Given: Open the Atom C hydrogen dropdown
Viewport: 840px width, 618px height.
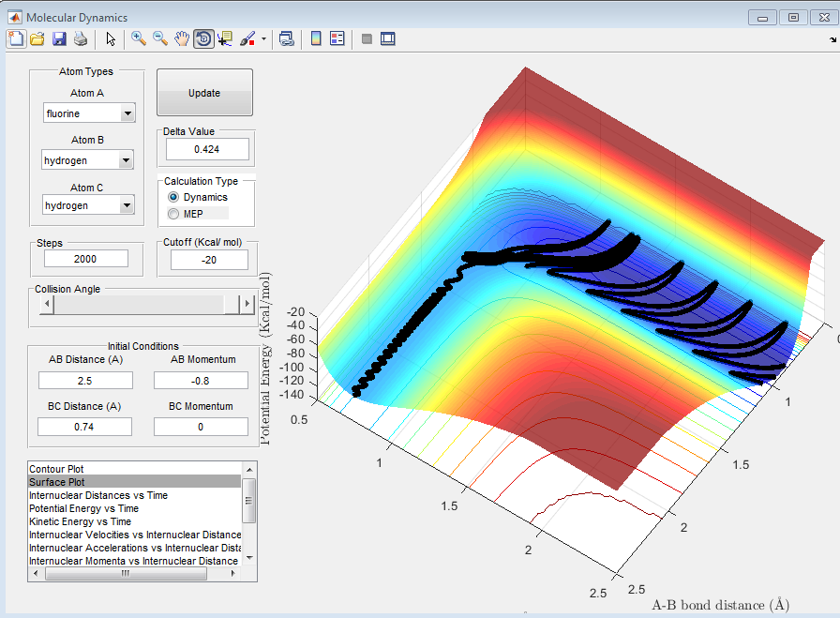Looking at the screenshot, I should [x=127, y=205].
